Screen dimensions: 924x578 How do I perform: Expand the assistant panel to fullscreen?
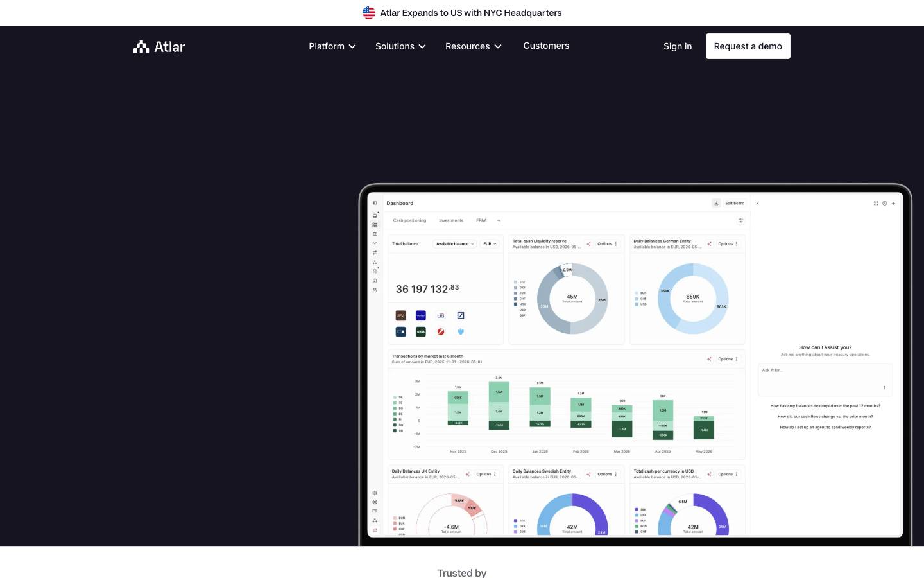(x=876, y=203)
